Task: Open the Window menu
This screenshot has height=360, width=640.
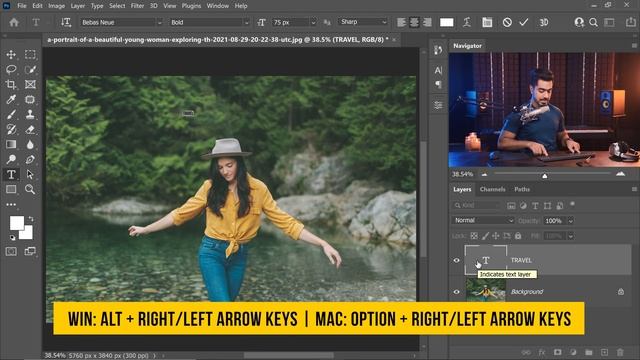Action: pos(218,6)
